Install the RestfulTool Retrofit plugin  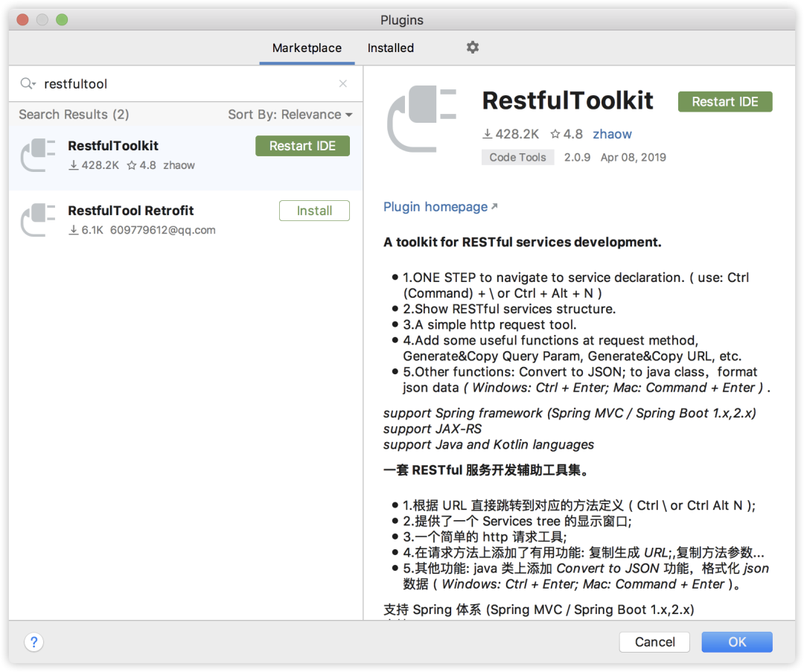click(x=314, y=211)
